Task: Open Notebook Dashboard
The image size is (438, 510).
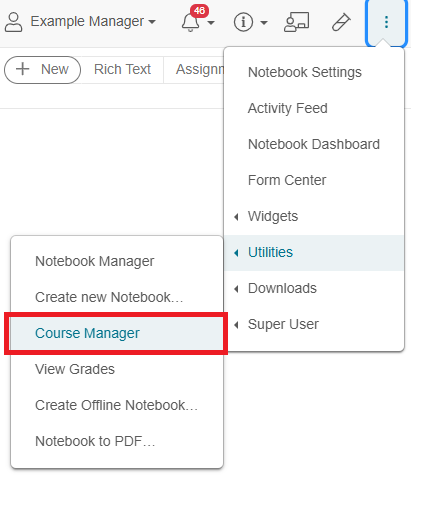Action: pos(313,144)
